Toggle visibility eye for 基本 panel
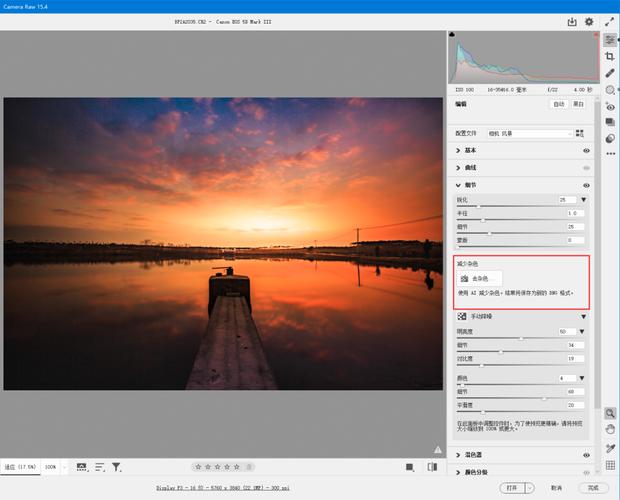 click(x=586, y=151)
